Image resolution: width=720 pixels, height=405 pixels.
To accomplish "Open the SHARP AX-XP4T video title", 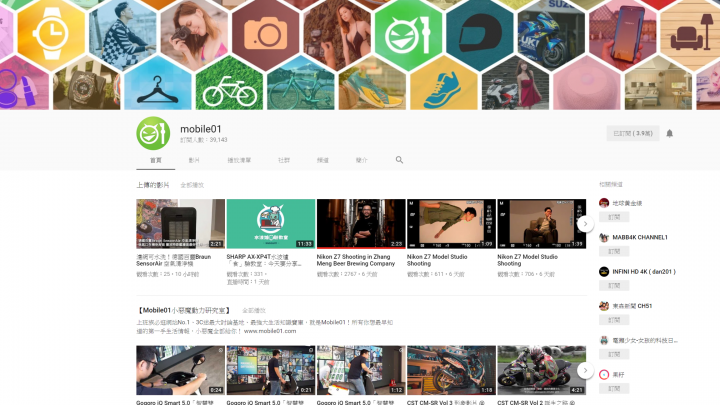I will pos(264,260).
